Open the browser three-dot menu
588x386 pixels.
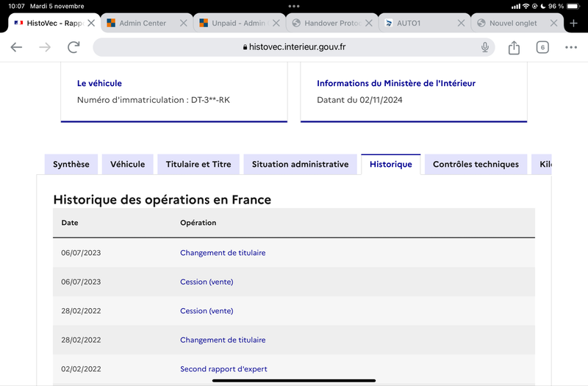[x=571, y=47]
